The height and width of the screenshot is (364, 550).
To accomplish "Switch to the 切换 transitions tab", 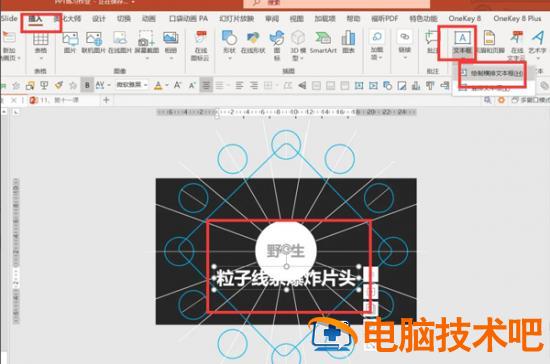I will (x=123, y=19).
